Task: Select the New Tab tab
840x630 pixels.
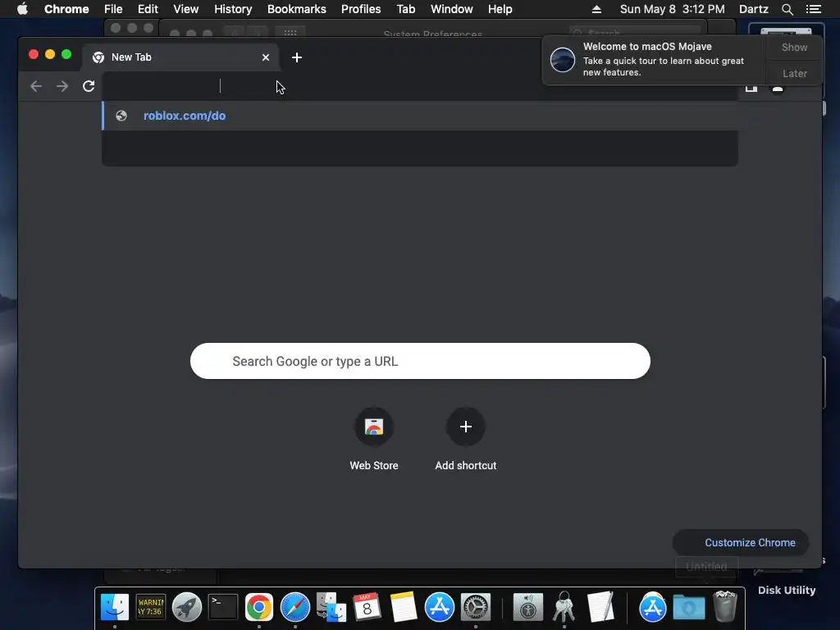Action: click(x=180, y=57)
